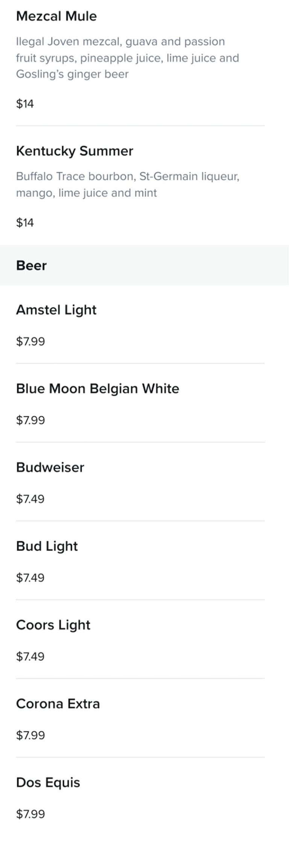Select Blue Moon Belgian White
This screenshot has height=868, width=289.
point(97,389)
